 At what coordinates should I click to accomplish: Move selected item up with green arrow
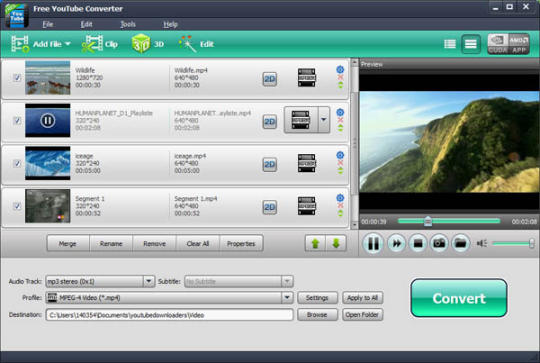click(315, 244)
